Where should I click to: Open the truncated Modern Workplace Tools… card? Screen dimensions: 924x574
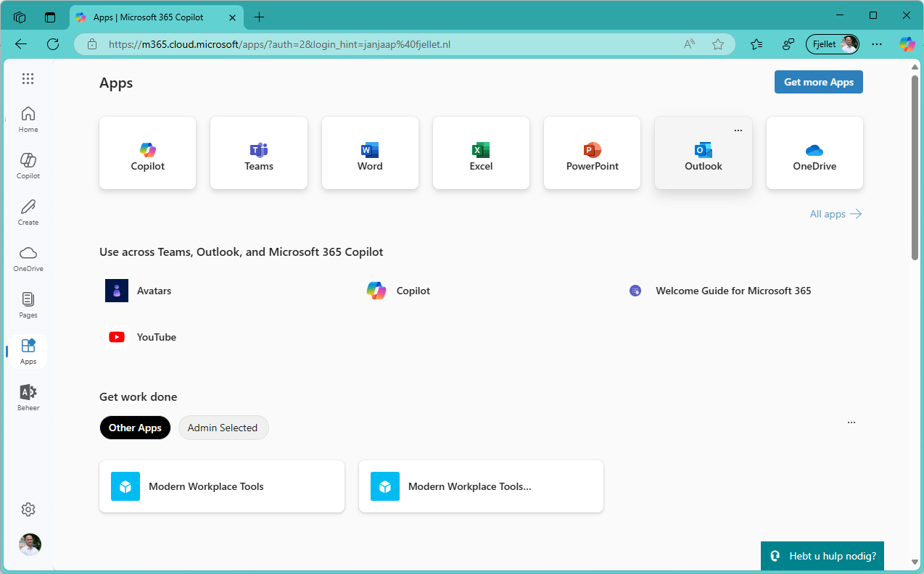coord(481,486)
